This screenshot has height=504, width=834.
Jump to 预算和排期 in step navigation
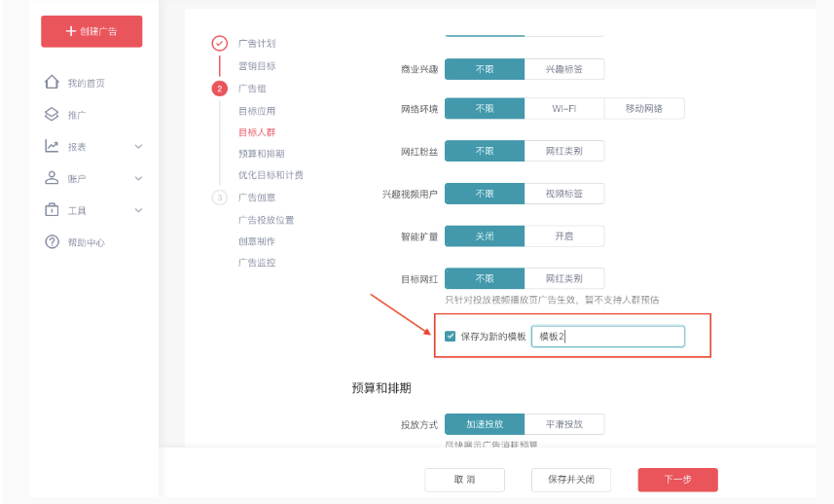point(261,154)
